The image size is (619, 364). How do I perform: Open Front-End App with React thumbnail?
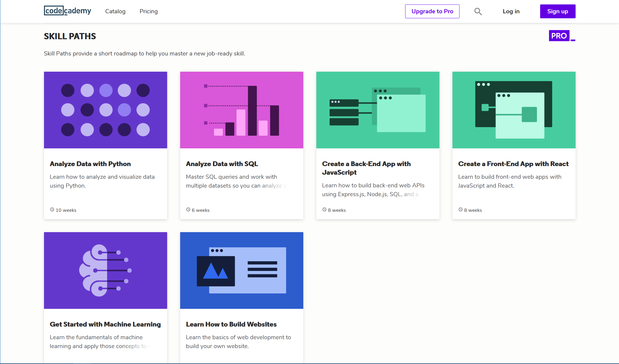(x=514, y=110)
